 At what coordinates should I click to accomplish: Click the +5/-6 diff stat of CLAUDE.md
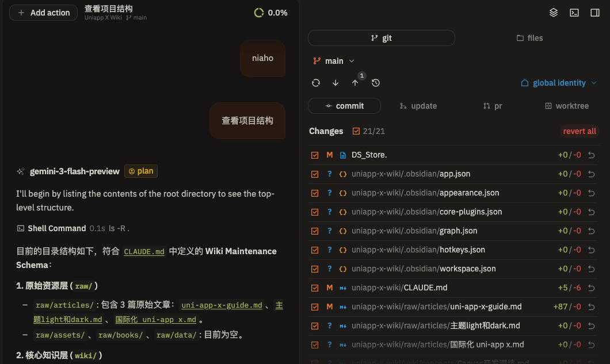pos(569,288)
